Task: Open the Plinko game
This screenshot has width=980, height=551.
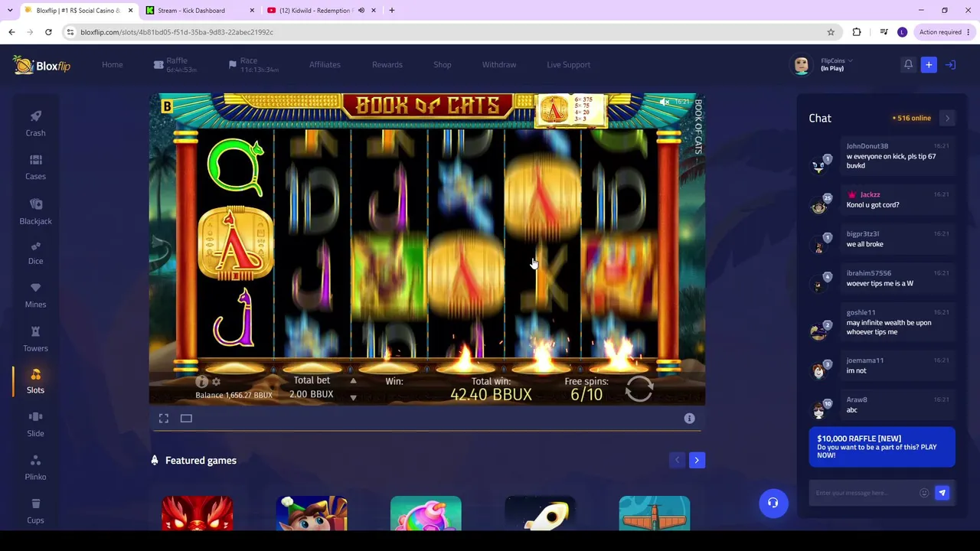Action: [35, 468]
